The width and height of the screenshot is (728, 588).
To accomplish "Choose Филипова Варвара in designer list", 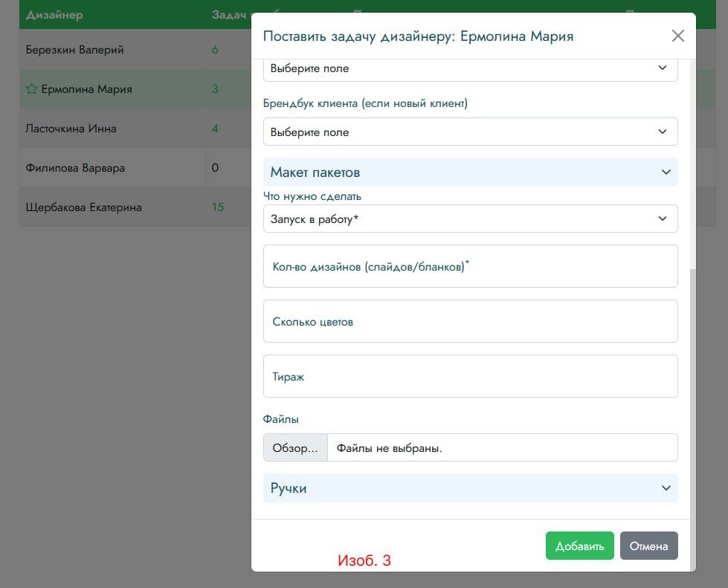I will pos(75,168).
